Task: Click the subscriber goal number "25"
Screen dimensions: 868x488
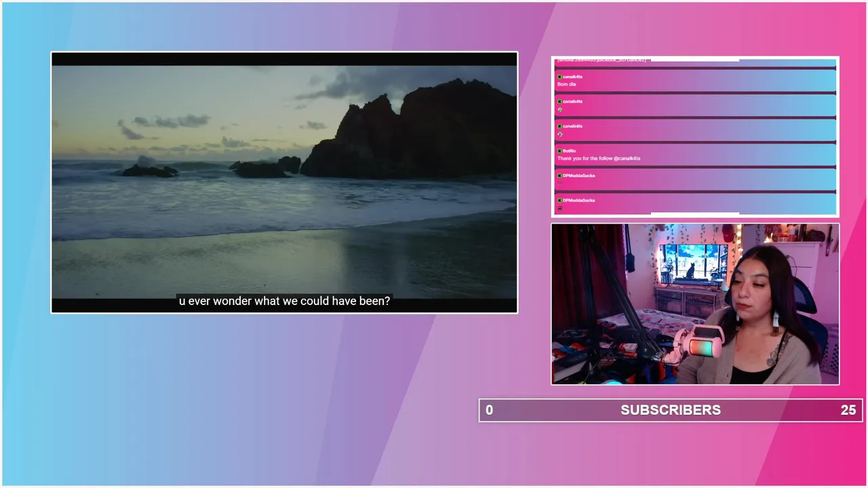Action: (848, 410)
